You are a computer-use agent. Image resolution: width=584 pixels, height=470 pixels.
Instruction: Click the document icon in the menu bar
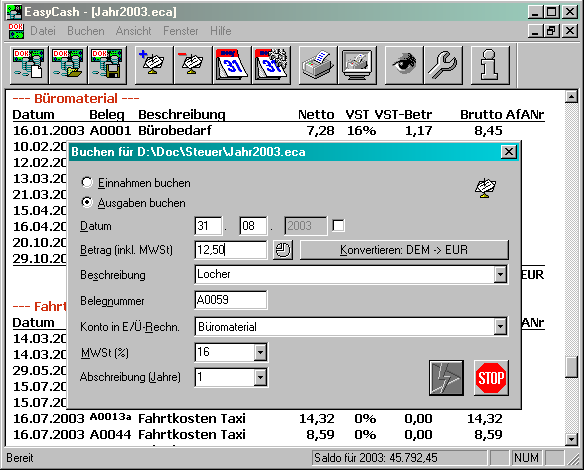pos(16,31)
